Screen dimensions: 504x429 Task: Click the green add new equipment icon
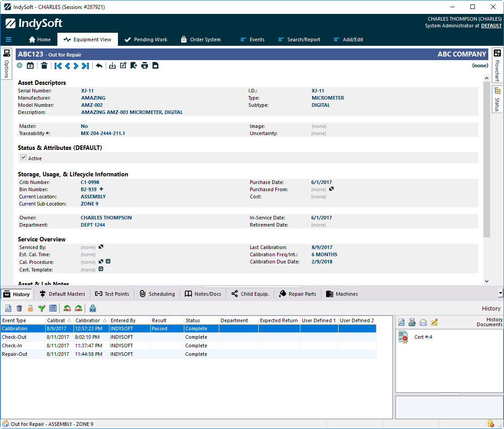[20, 66]
